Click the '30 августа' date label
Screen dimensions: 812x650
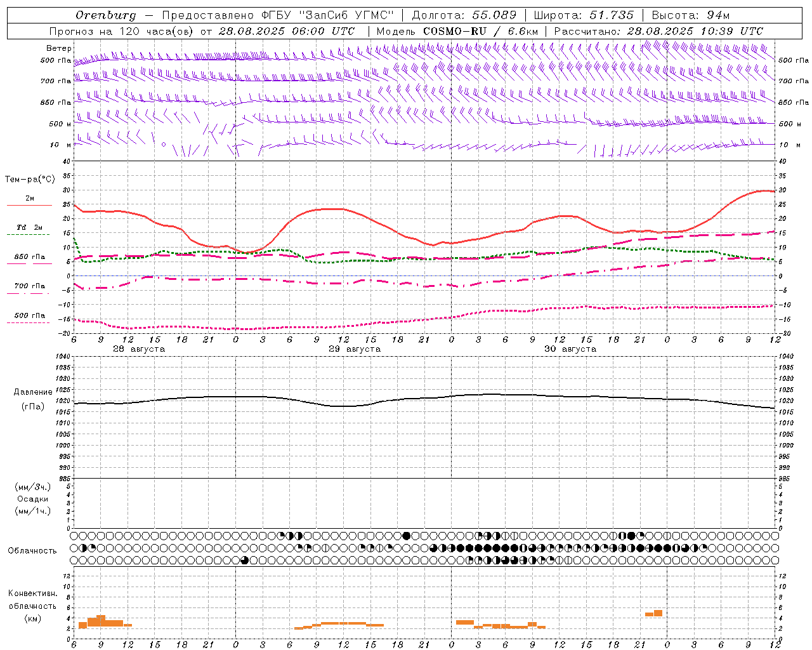(x=570, y=349)
